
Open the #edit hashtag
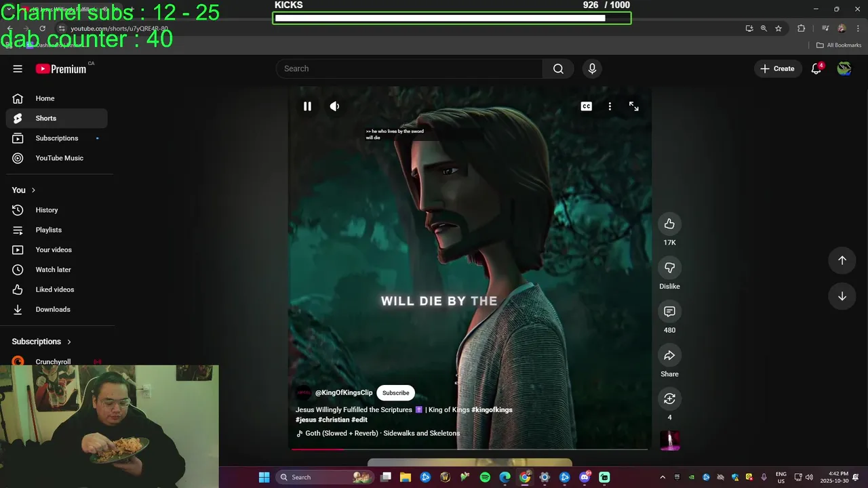pyautogui.click(x=359, y=420)
